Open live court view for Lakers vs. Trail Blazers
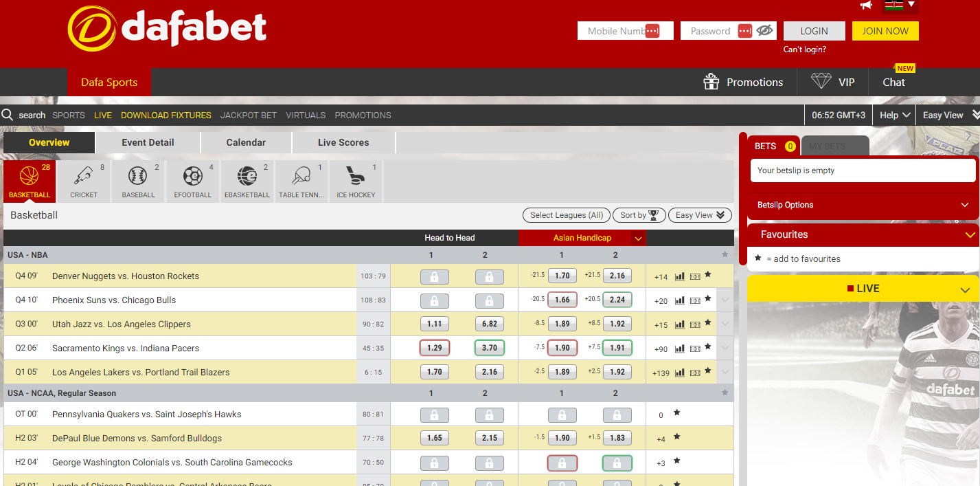The width and height of the screenshot is (980, 486). (x=695, y=373)
